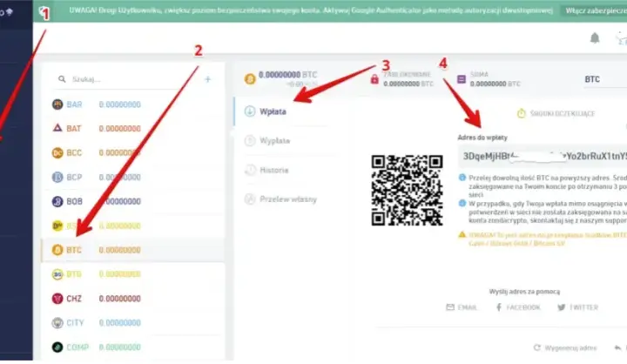
Task: Click the purple SUMA icon
Action: 462,79
